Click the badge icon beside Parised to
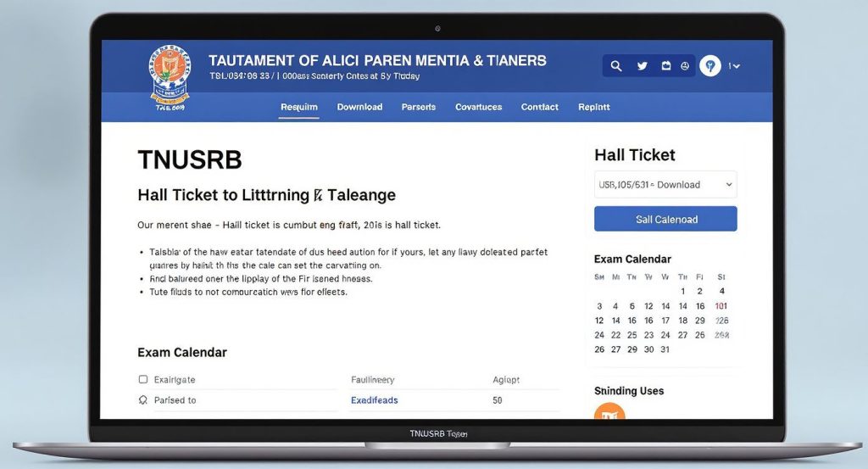This screenshot has height=469, width=868. click(142, 399)
